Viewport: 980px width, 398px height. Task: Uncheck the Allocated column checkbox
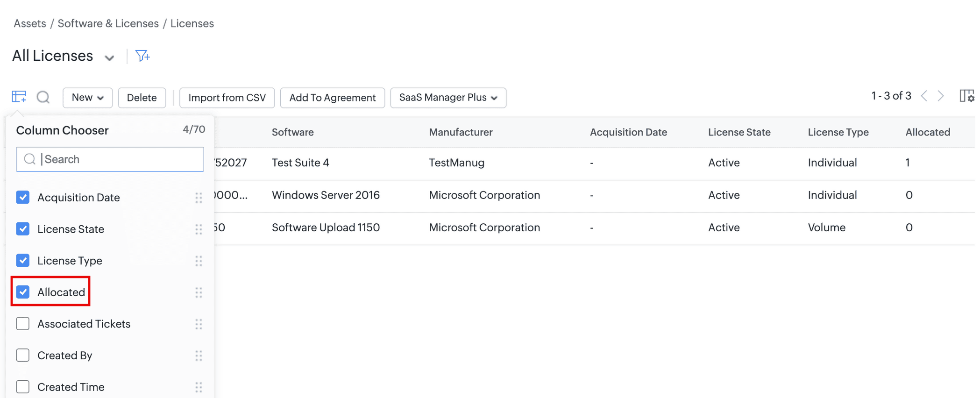click(23, 292)
